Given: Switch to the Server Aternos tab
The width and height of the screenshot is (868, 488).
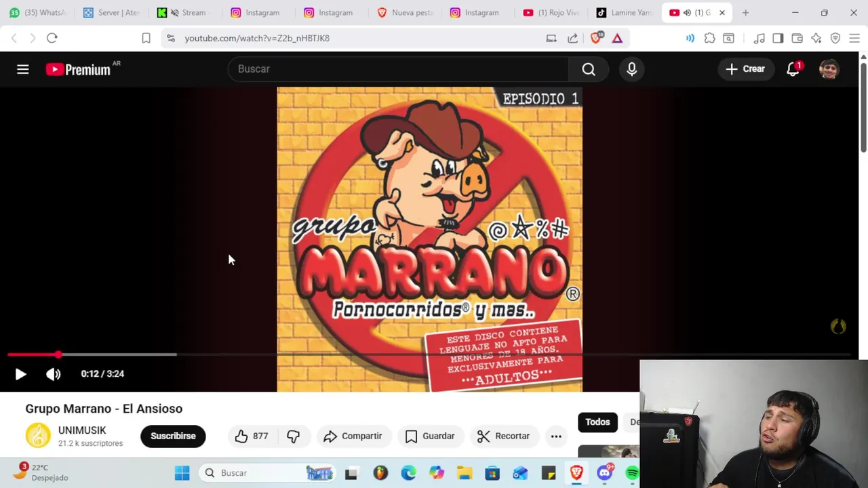Looking at the screenshot, I should click(x=111, y=12).
